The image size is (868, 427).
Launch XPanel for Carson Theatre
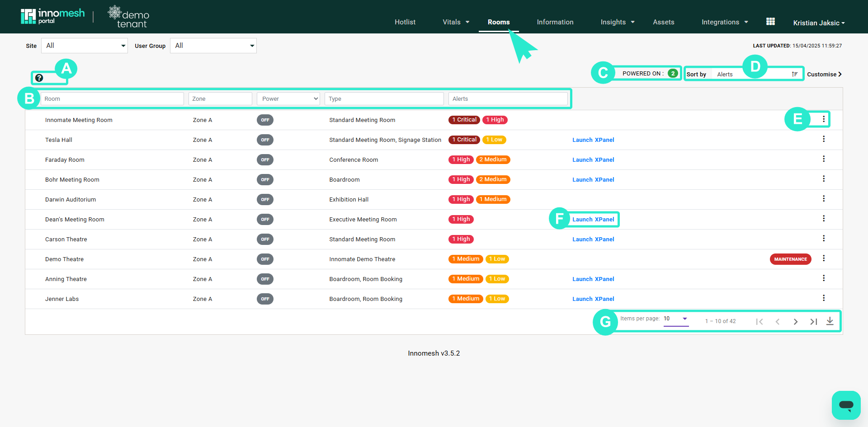pos(593,239)
